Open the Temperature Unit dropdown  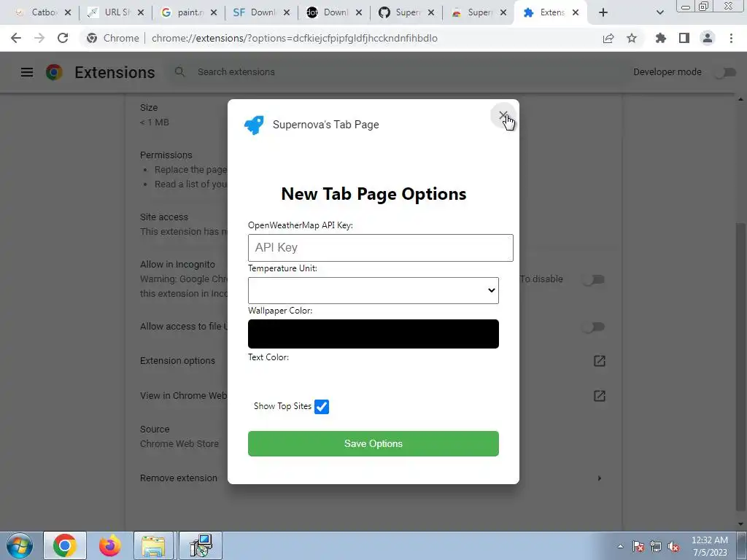click(x=373, y=290)
